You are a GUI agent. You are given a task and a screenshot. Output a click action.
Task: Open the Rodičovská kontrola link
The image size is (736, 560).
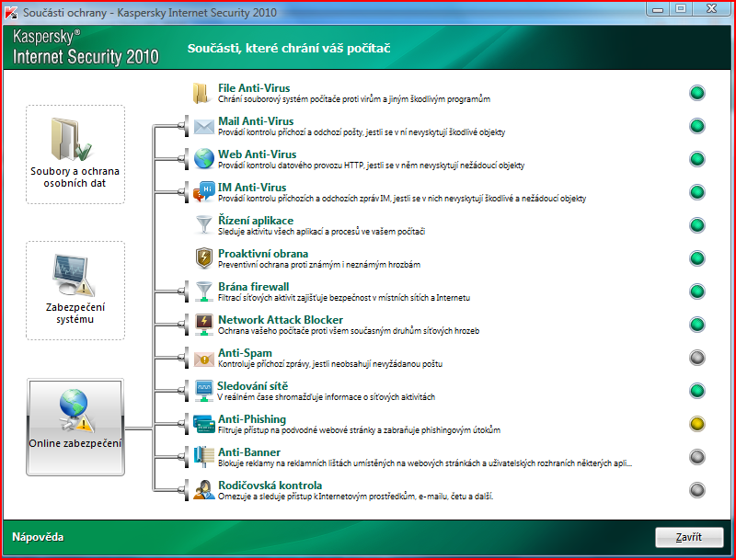pos(270,486)
